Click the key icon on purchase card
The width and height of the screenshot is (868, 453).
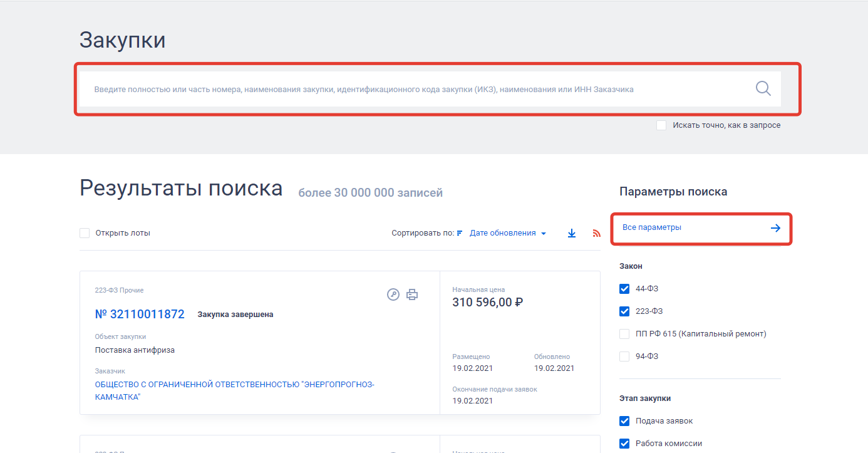click(393, 294)
